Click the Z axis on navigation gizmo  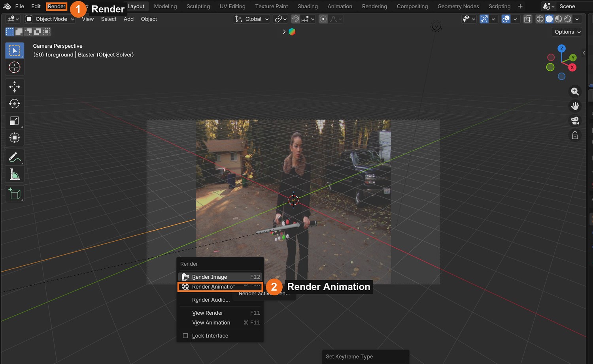coord(561,49)
